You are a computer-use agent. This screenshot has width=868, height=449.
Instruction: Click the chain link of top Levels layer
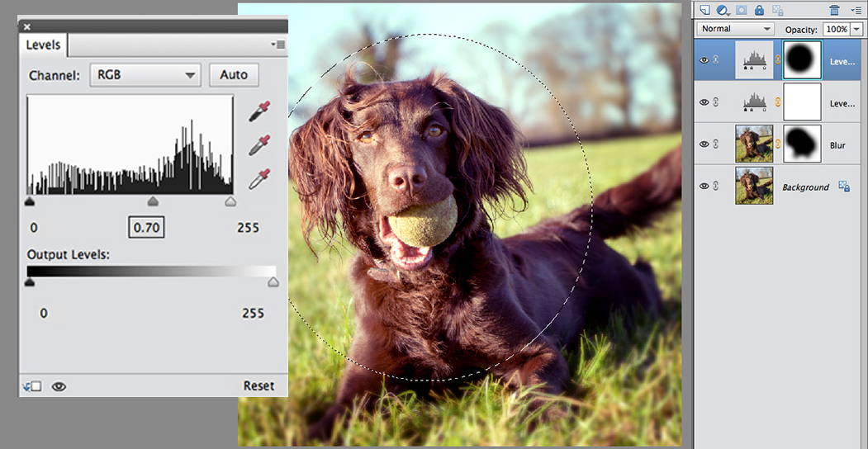tap(778, 59)
